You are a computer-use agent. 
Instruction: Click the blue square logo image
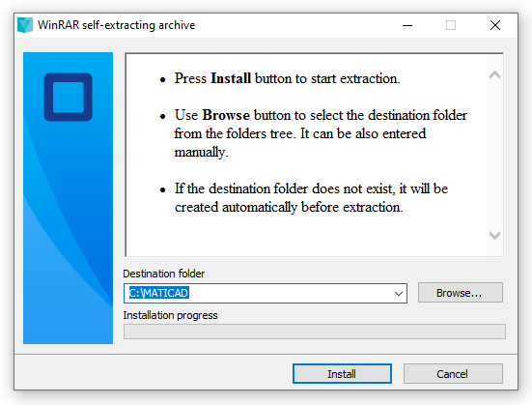pos(68,98)
